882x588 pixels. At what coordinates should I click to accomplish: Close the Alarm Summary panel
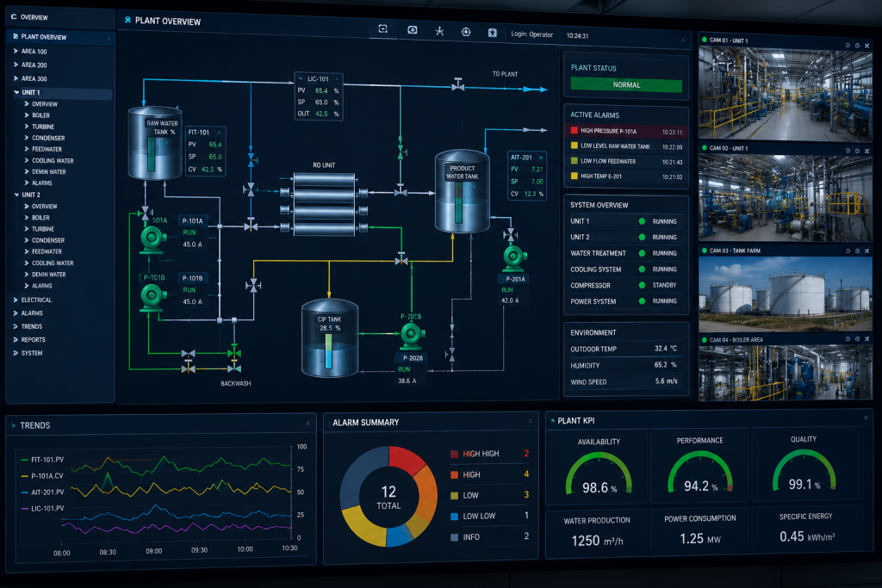530,421
